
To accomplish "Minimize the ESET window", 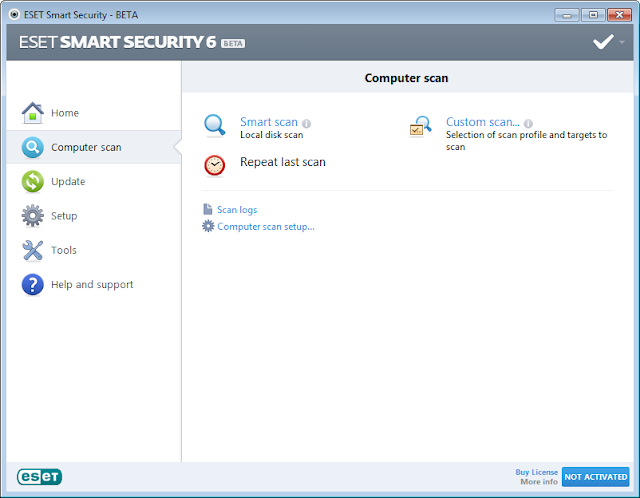I will point(567,15).
